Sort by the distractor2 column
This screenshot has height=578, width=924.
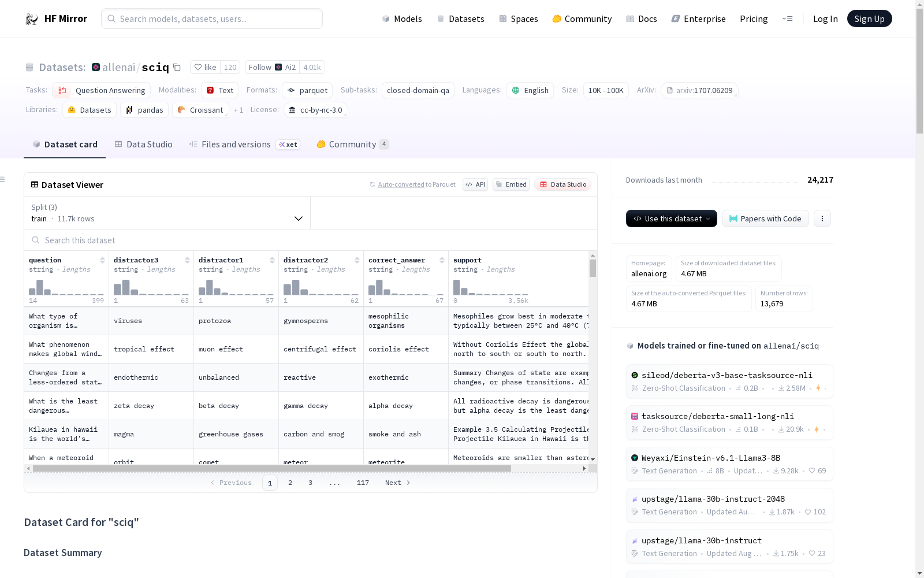pos(357,260)
